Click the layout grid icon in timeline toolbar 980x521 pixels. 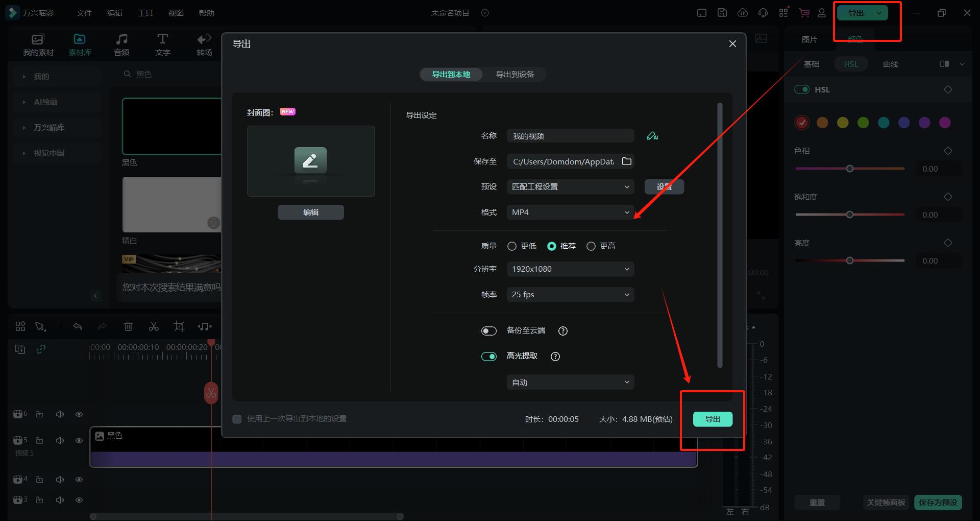pyautogui.click(x=20, y=326)
